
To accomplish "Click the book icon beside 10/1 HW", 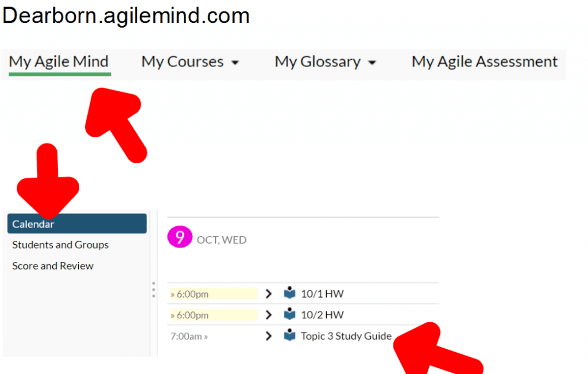I will coord(289,293).
